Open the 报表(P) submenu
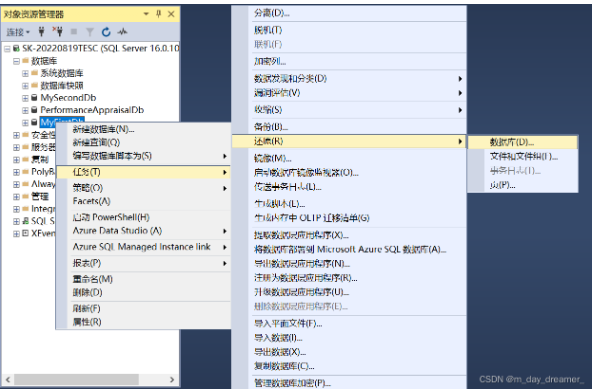Image resolution: width=596 pixels, height=392 pixels. tap(143, 263)
